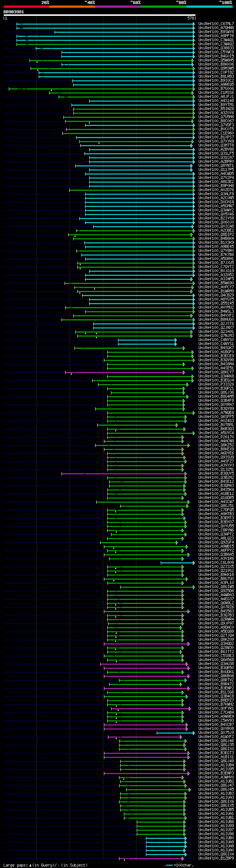Image resolution: width=236 pixels, height=868 pixels.
Task: Click the red 20% identity legend segment
Action: [x=26, y=7]
